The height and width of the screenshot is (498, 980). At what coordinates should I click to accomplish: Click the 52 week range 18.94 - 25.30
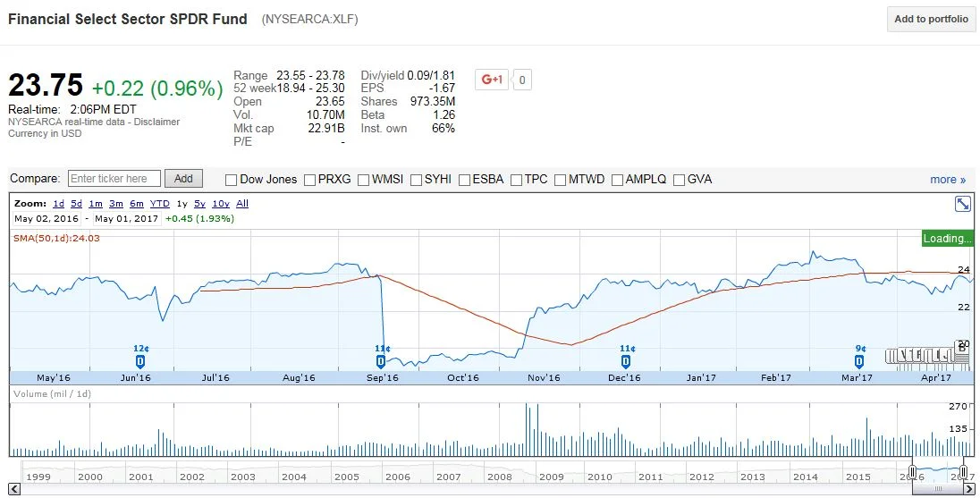tap(310, 89)
